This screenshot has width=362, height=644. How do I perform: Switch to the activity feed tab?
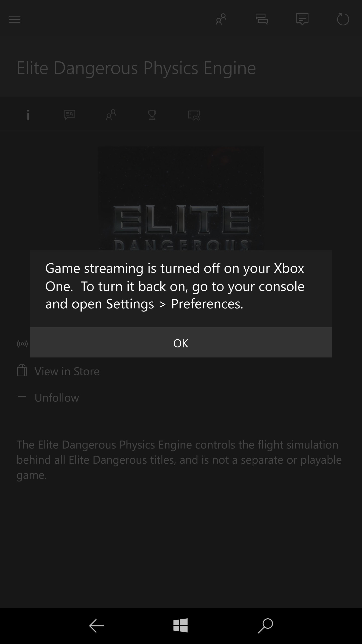(x=70, y=115)
